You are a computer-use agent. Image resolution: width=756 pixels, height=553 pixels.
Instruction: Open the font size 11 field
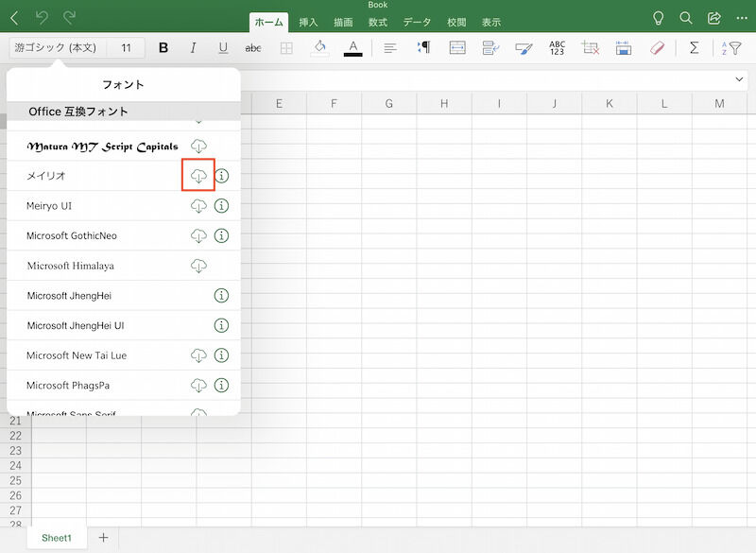126,47
